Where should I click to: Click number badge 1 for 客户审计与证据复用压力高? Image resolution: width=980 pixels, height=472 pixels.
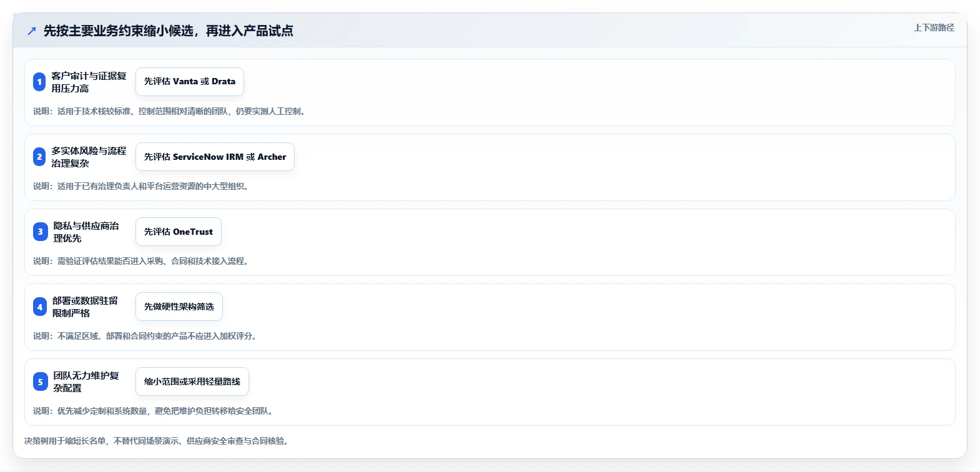[x=39, y=82]
